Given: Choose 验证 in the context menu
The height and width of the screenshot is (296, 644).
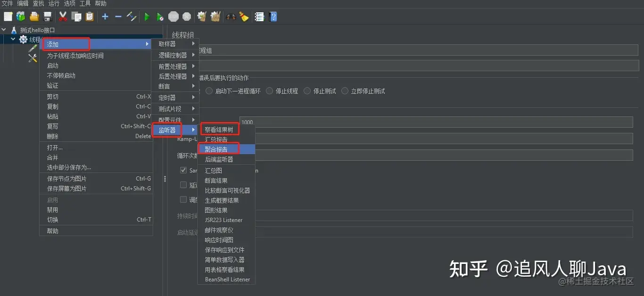Looking at the screenshot, I should click(x=95, y=85).
